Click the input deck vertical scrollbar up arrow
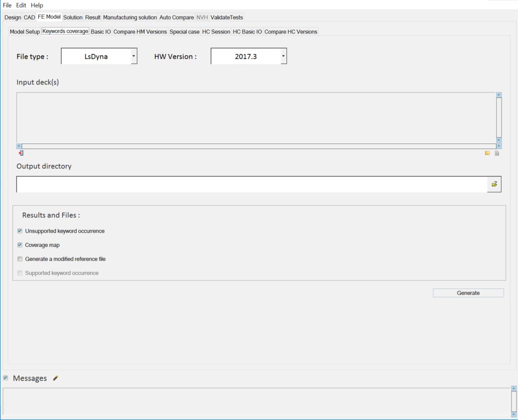518x420 pixels. 499,95
